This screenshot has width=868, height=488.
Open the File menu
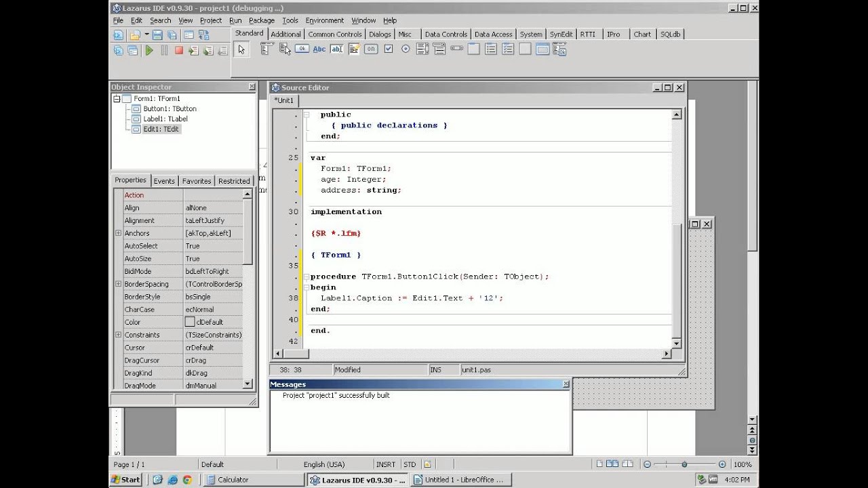click(x=118, y=20)
